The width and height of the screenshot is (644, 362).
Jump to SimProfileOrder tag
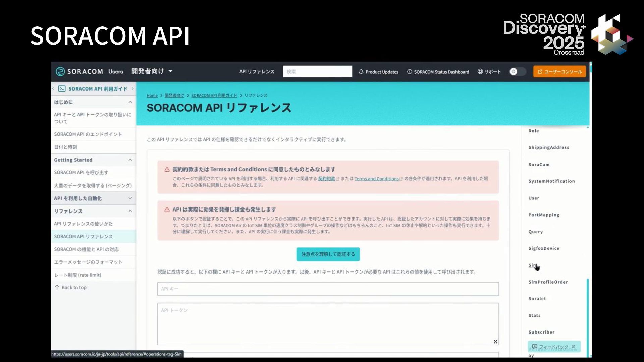[x=548, y=282]
